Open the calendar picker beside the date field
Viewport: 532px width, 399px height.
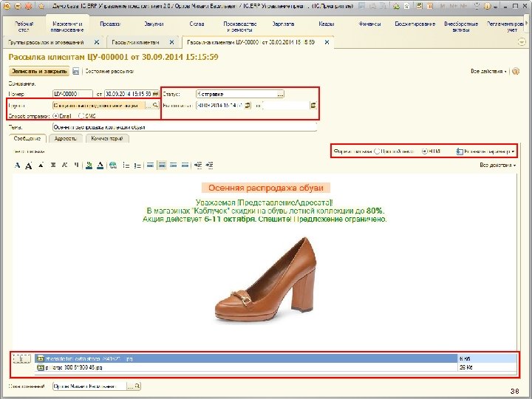click(x=155, y=94)
